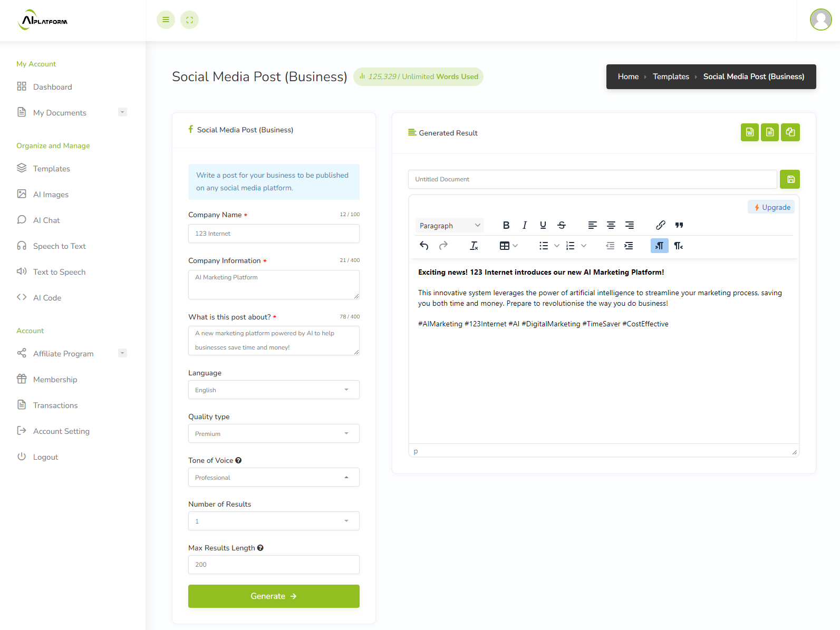Apply italic formatting in editor

click(525, 225)
